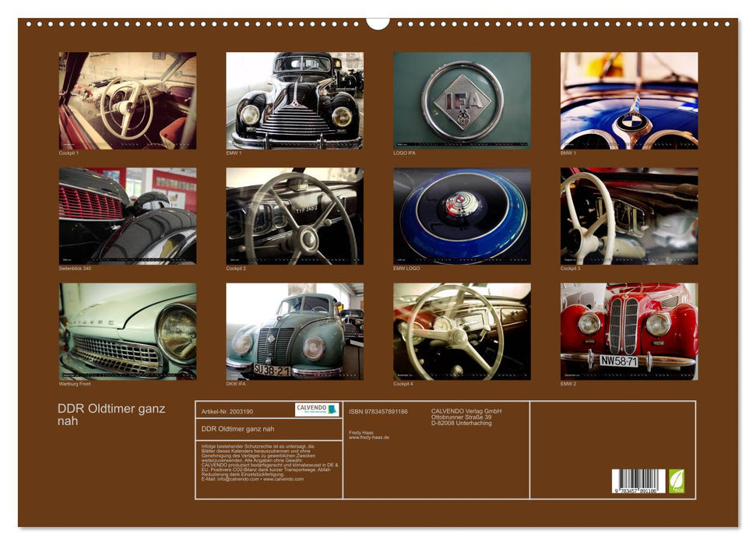
Task: Select the Artikel-Nr. 2003190 text field
Action: click(227, 412)
